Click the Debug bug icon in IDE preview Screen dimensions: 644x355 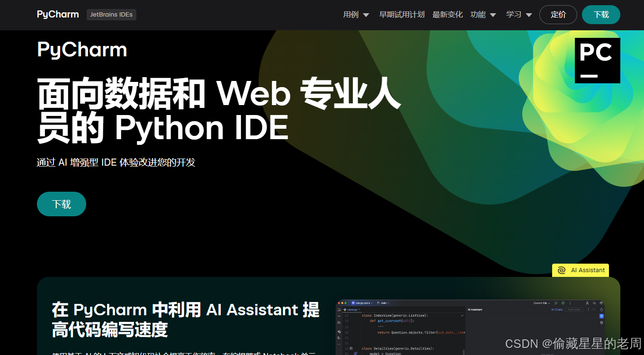tap(563, 303)
